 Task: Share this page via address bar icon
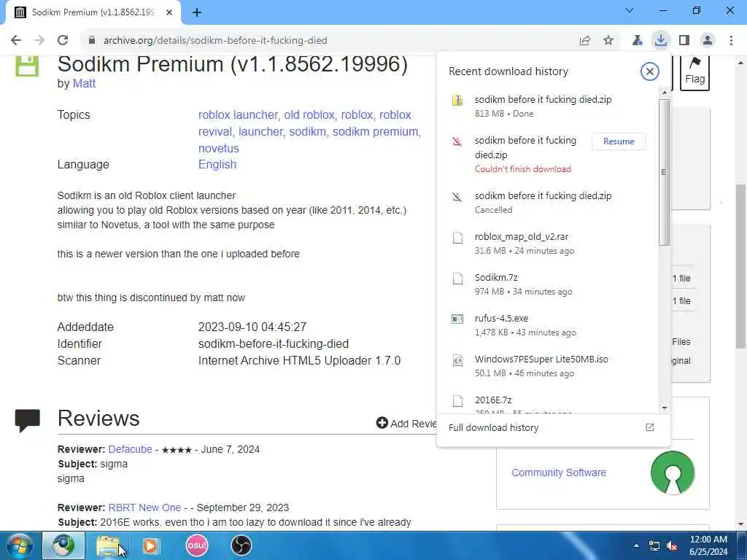pos(585,41)
